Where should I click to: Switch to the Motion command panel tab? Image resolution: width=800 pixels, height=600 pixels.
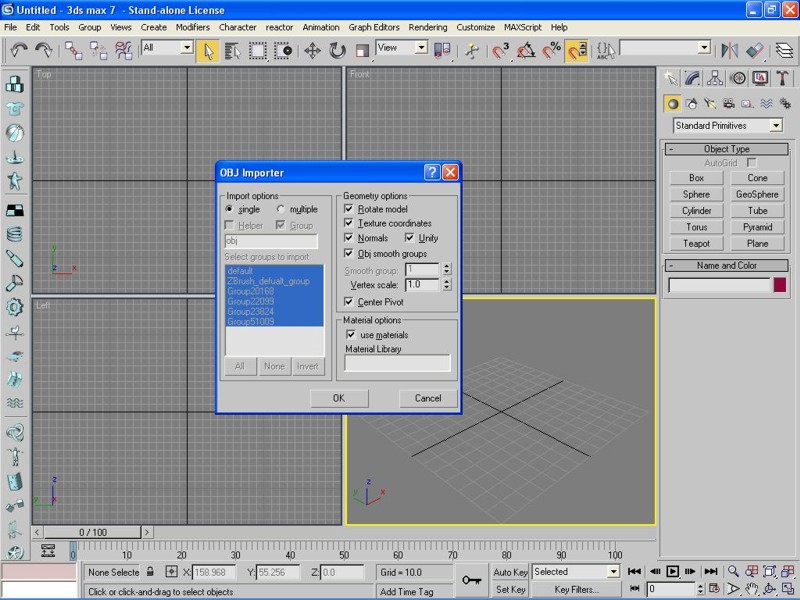(737, 78)
